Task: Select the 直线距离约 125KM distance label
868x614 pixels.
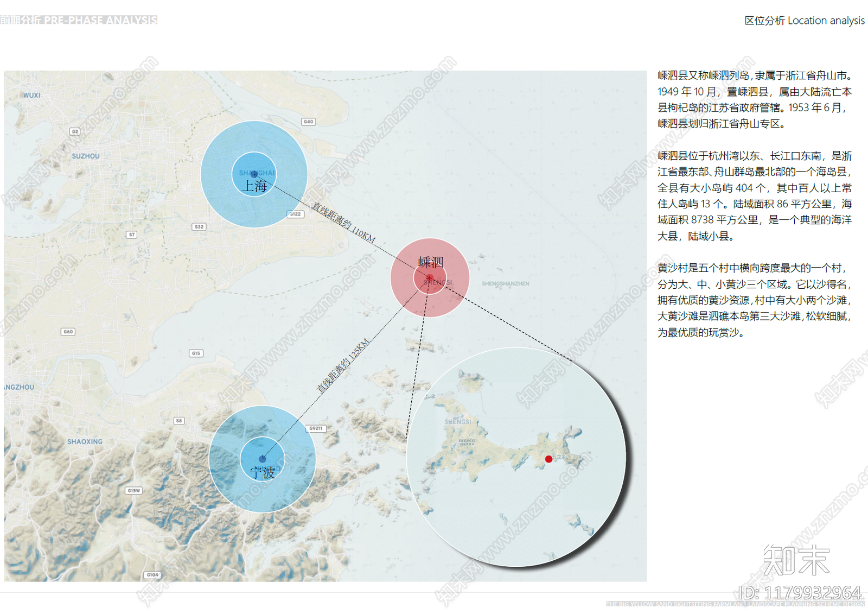Action: pos(343,365)
